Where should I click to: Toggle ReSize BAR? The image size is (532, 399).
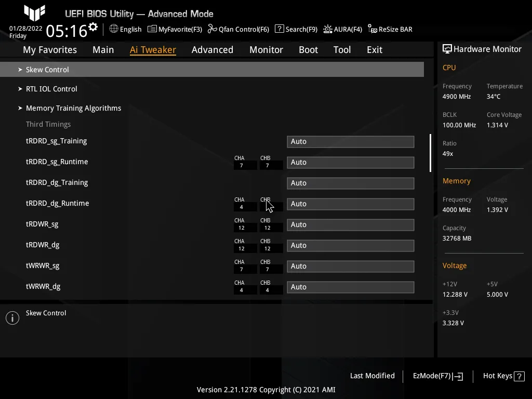coord(395,29)
